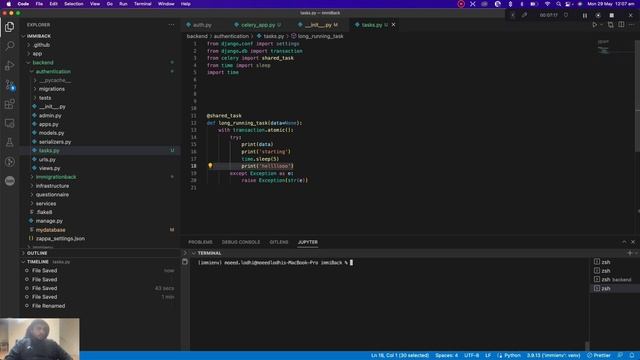This screenshot has width=640, height=360.
Task: Click the code minimap preview
Action: coord(603,47)
